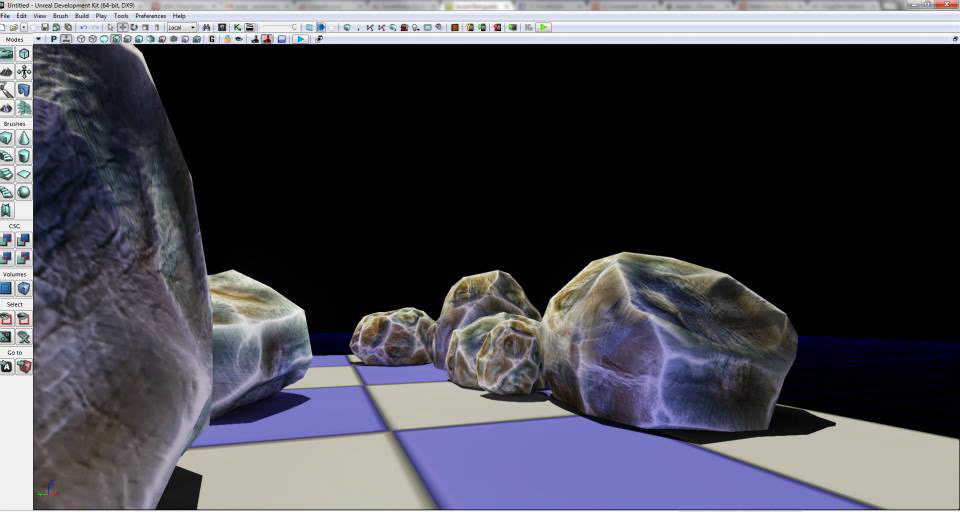The height and width of the screenshot is (512, 960).
Task: Open Kismet editor K icon
Action: pos(237,28)
